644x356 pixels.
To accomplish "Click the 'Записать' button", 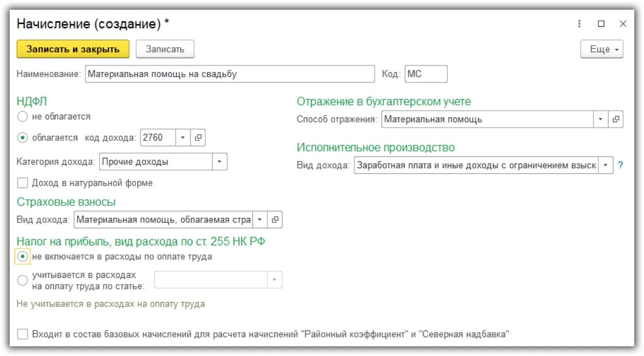I will tap(165, 49).
